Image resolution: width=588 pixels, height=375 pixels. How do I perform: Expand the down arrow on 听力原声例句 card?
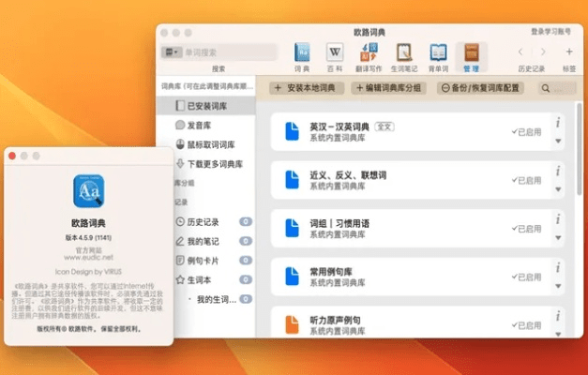[x=558, y=334]
